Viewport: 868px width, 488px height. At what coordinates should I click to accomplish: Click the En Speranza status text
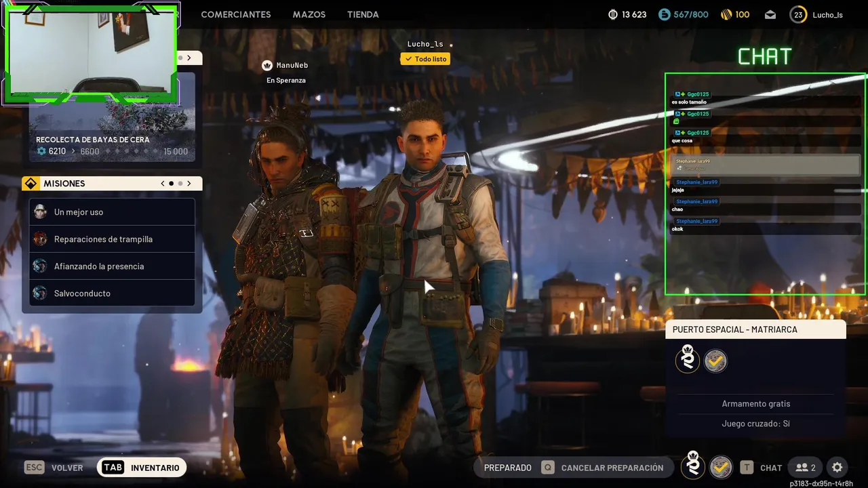286,80
